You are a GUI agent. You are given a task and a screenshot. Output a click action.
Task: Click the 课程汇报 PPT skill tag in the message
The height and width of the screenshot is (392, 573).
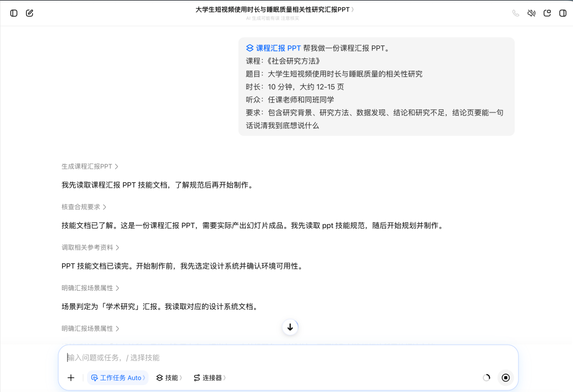click(x=273, y=48)
